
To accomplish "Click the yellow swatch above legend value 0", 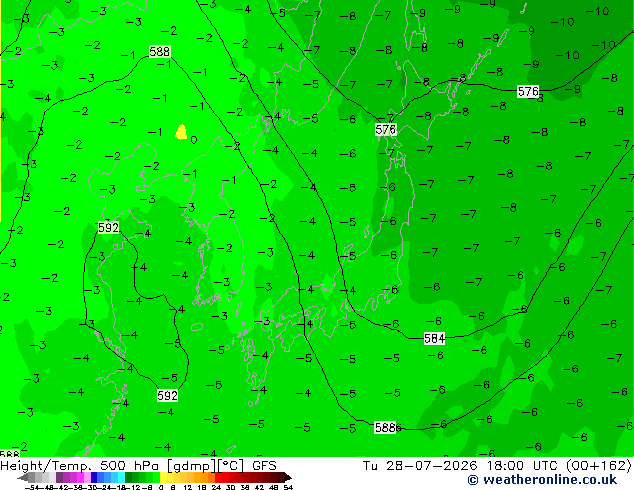I will coord(163,477).
